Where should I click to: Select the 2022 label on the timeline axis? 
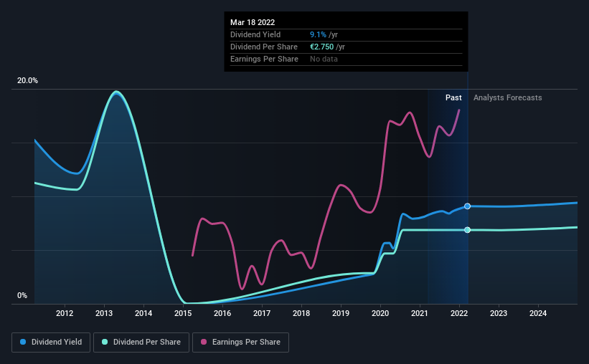[459, 313]
